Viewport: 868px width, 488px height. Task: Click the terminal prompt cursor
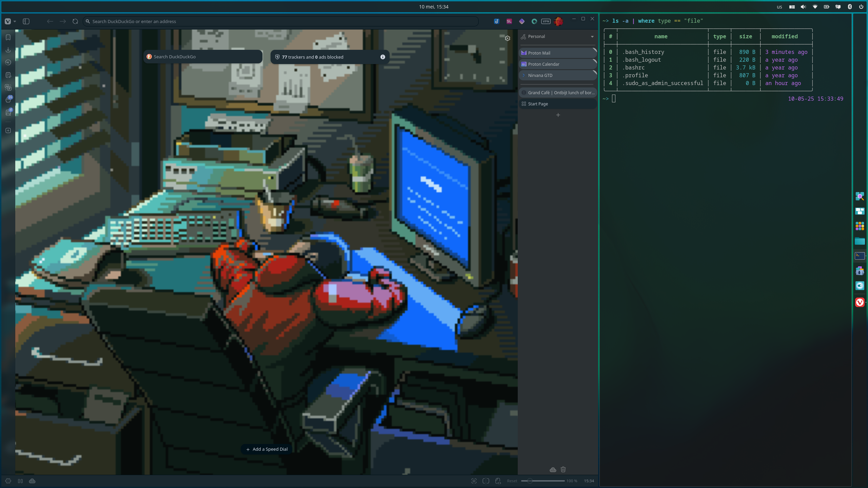click(x=614, y=99)
